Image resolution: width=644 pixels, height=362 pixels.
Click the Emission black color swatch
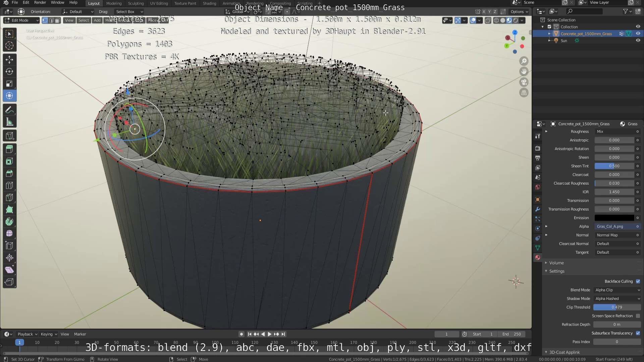(614, 218)
